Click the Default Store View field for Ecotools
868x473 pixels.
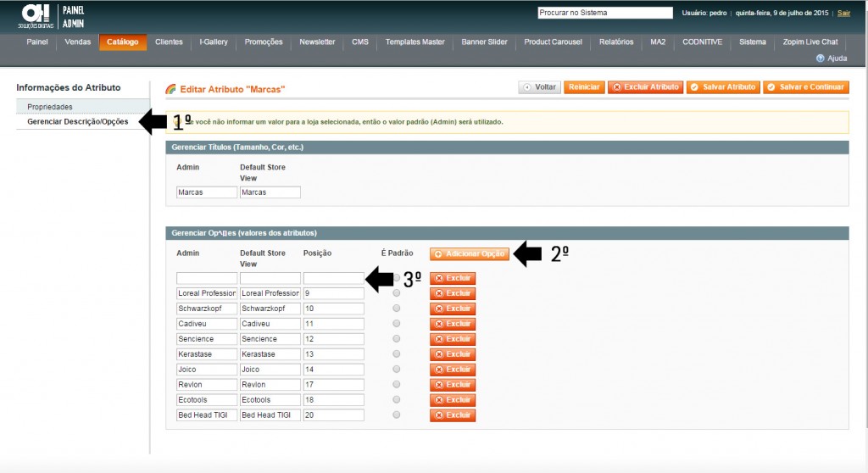[x=270, y=400]
